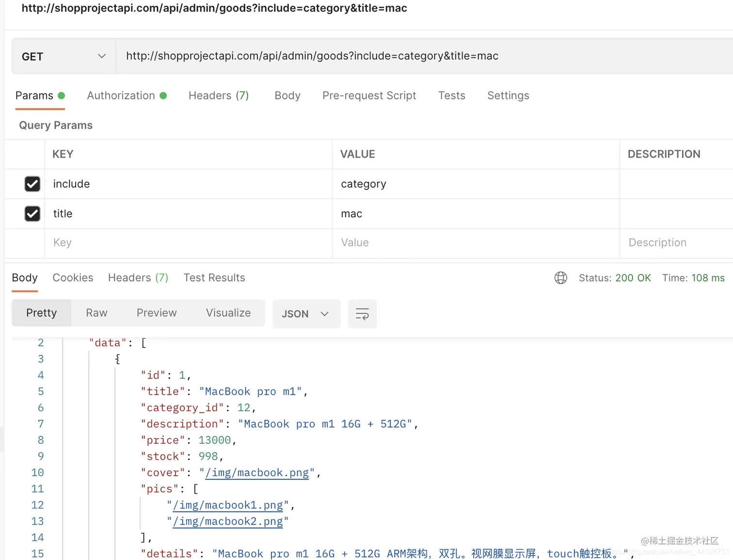Click the "category_id": 12 line
Viewport: 733px width, 560px height.
[x=198, y=408]
